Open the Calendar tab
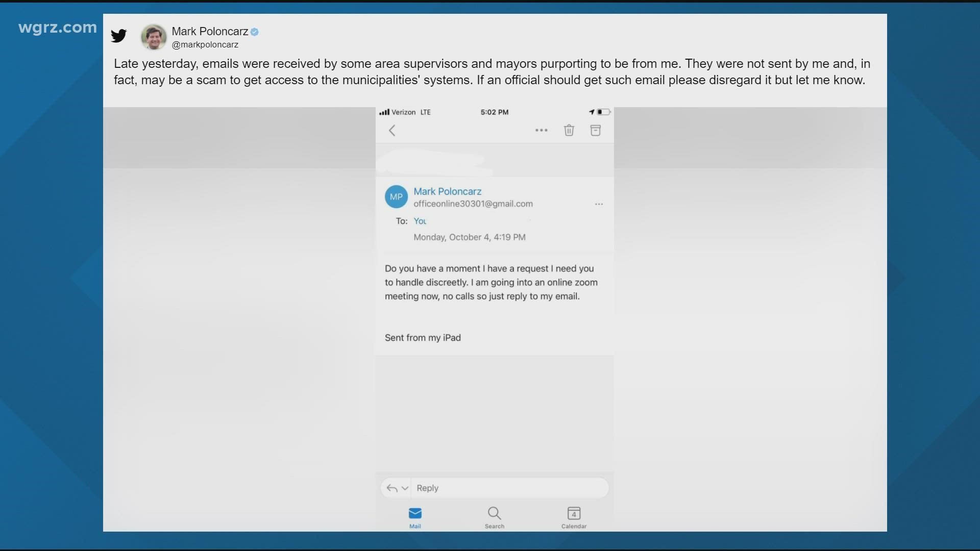The width and height of the screenshot is (980, 551). point(574,517)
